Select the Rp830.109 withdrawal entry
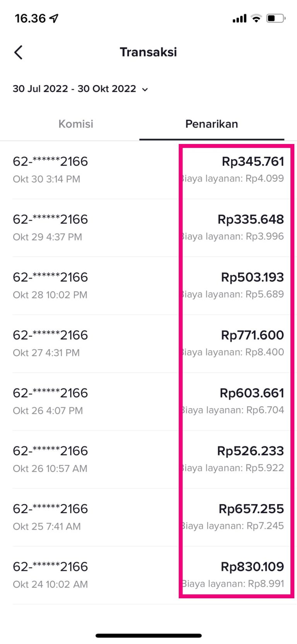The height and width of the screenshot is (644, 297). pyautogui.click(x=252, y=567)
